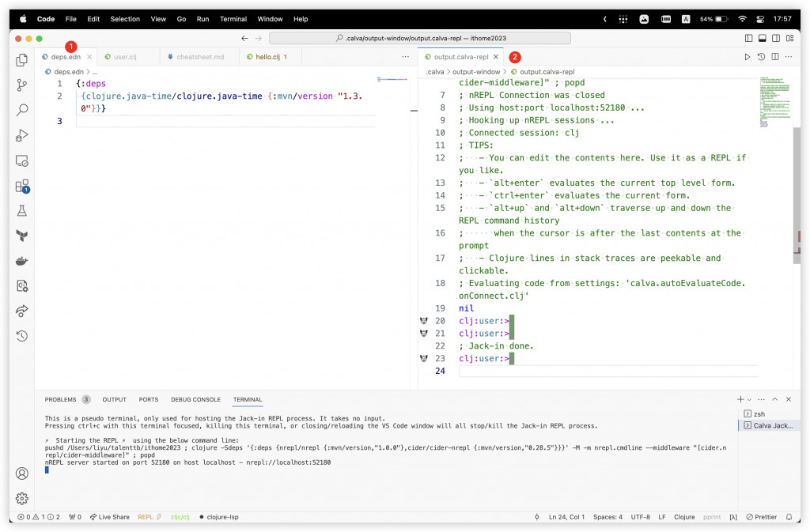Navigate forward with the right arrow
Screen dimensions: 810x532
pos(259,38)
